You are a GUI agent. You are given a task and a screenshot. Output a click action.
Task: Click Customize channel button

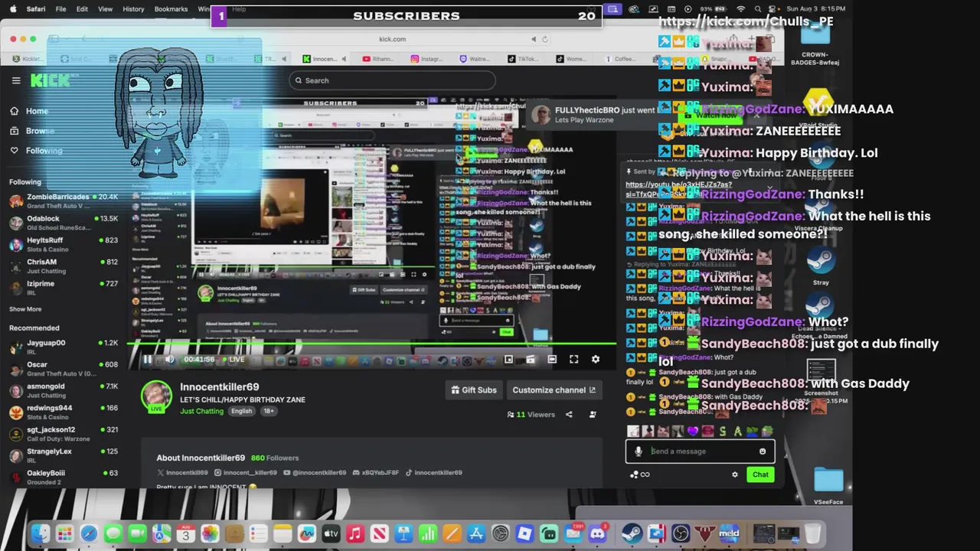tap(554, 390)
